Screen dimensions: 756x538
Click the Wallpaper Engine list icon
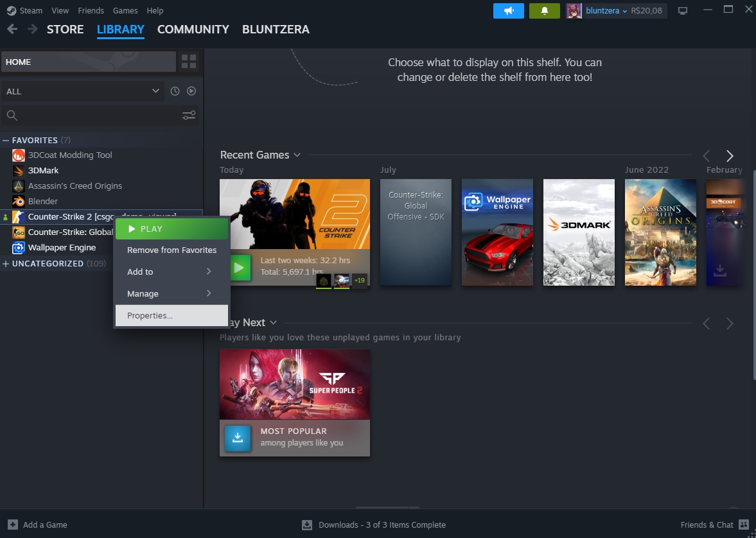19,248
